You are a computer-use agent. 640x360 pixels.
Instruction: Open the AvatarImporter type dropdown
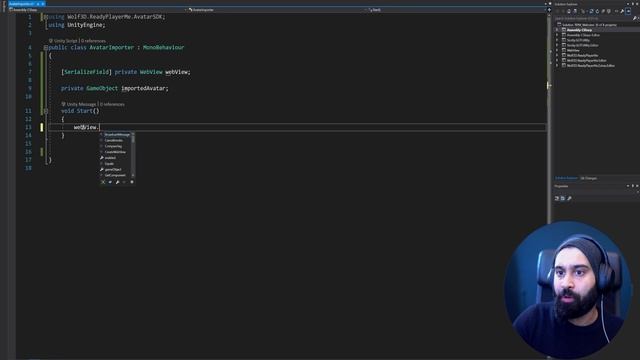[365, 10]
